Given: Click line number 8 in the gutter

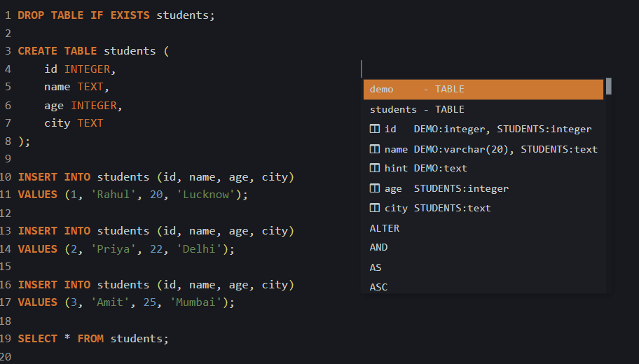Looking at the screenshot, I should tap(8, 141).
